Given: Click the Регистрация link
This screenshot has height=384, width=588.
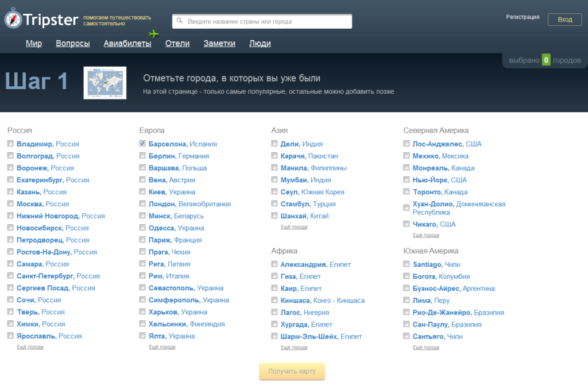Looking at the screenshot, I should 523,17.
